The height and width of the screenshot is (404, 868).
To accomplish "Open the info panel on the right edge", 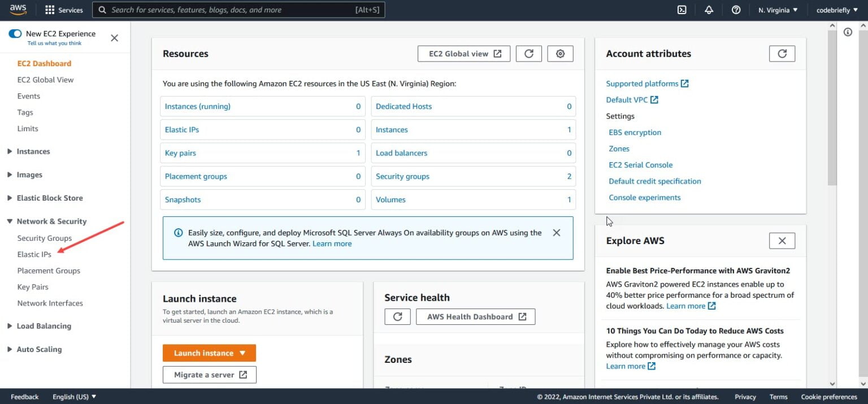I will click(x=848, y=32).
